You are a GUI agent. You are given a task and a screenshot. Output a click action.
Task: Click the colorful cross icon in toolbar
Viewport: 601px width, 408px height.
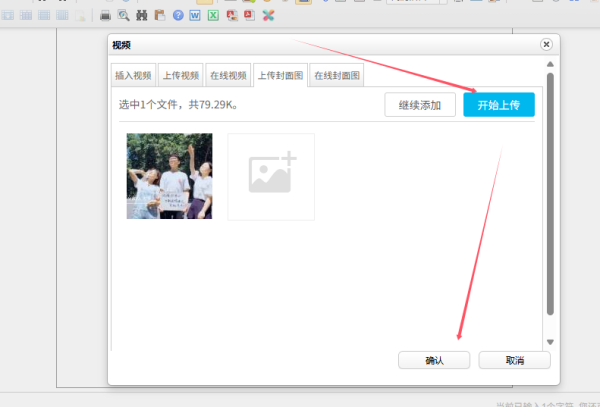[x=268, y=16]
